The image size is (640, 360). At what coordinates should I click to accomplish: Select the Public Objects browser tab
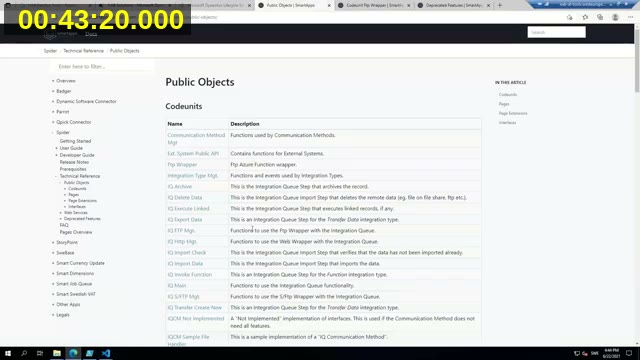pos(294,5)
